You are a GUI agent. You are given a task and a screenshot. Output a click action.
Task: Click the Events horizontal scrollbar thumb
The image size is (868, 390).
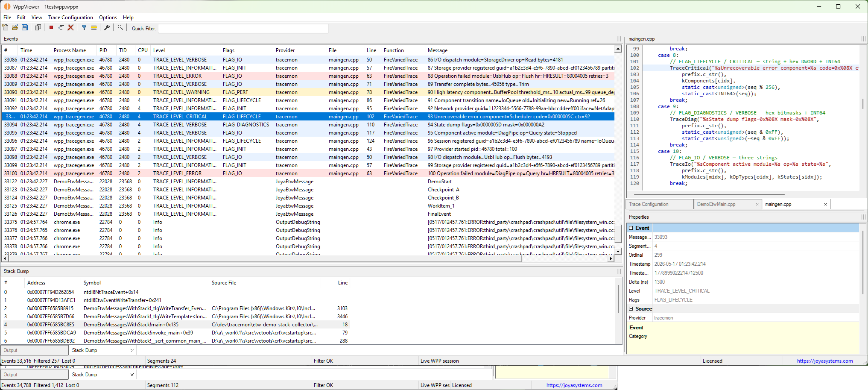pos(265,258)
